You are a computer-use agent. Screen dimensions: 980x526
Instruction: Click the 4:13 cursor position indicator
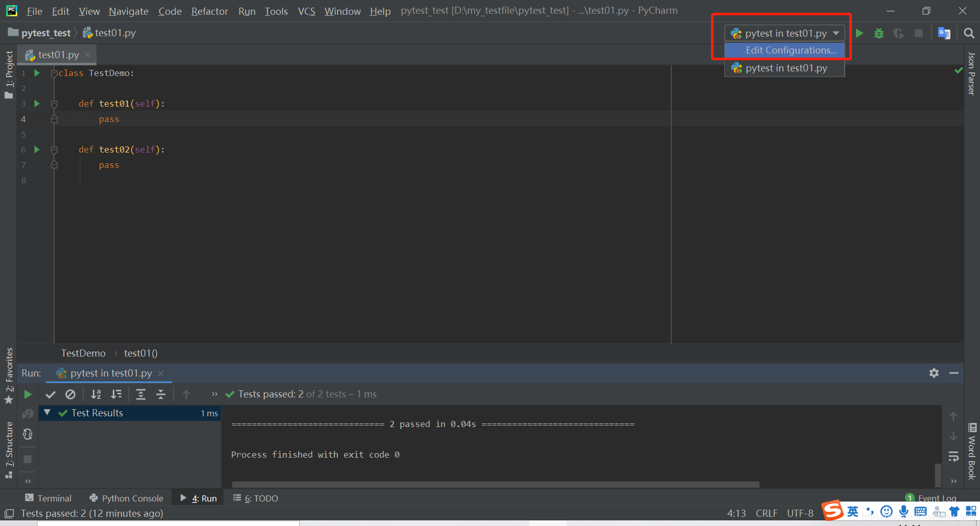(x=737, y=513)
